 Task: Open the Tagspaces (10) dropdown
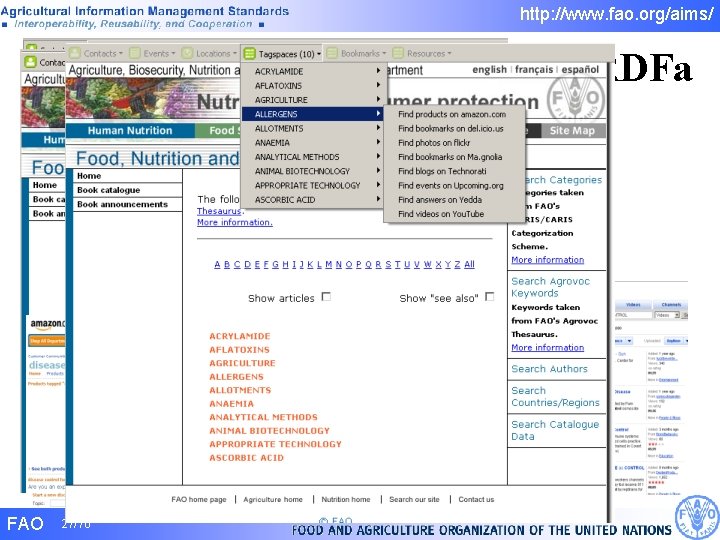tap(282, 54)
